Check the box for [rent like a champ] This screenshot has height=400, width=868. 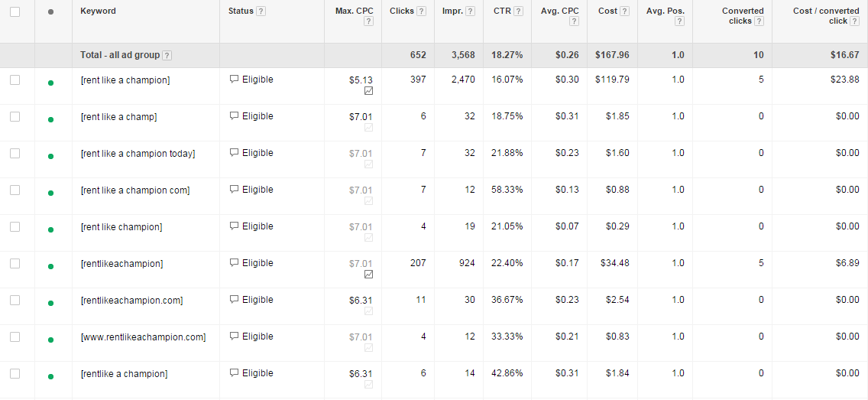pyautogui.click(x=15, y=116)
